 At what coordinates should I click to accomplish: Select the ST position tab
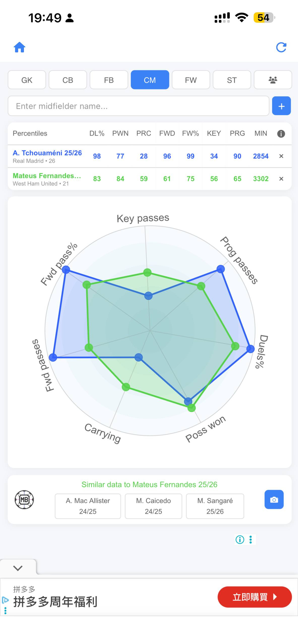pyautogui.click(x=232, y=80)
